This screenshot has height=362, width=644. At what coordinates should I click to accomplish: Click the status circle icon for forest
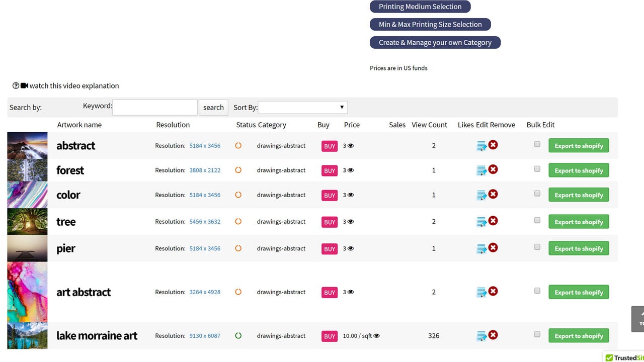[x=238, y=170]
